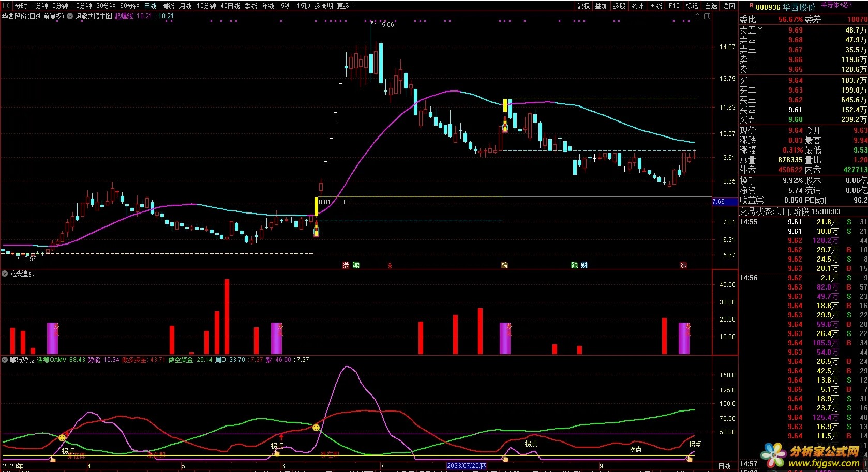Click the 半导体+芯? sector tag link
868x472 pixels.
(836, 5)
